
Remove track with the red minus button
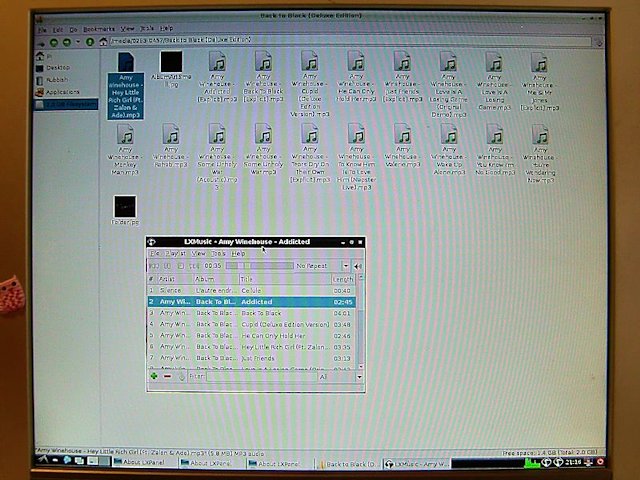click(167, 376)
